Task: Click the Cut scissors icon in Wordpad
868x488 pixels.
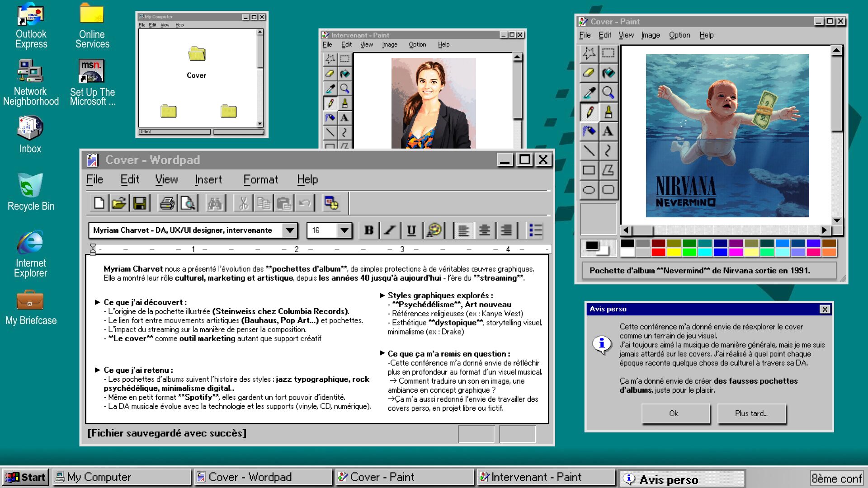Action: click(243, 203)
